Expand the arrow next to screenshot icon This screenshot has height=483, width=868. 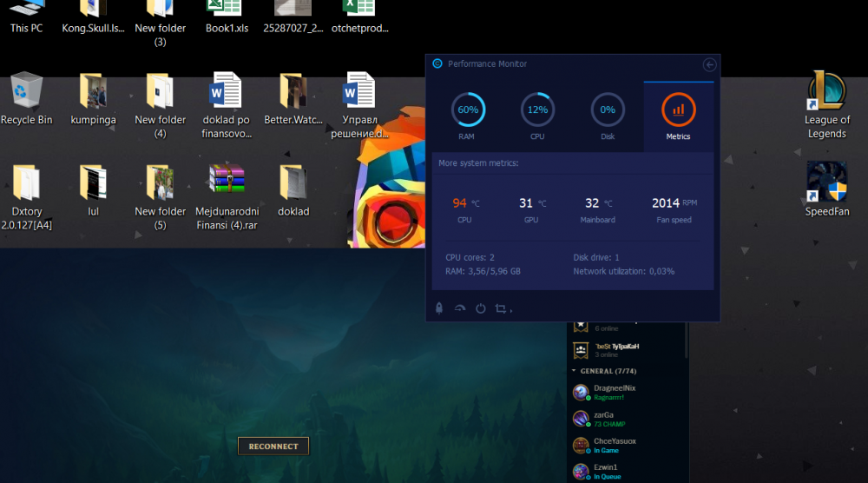point(511,311)
